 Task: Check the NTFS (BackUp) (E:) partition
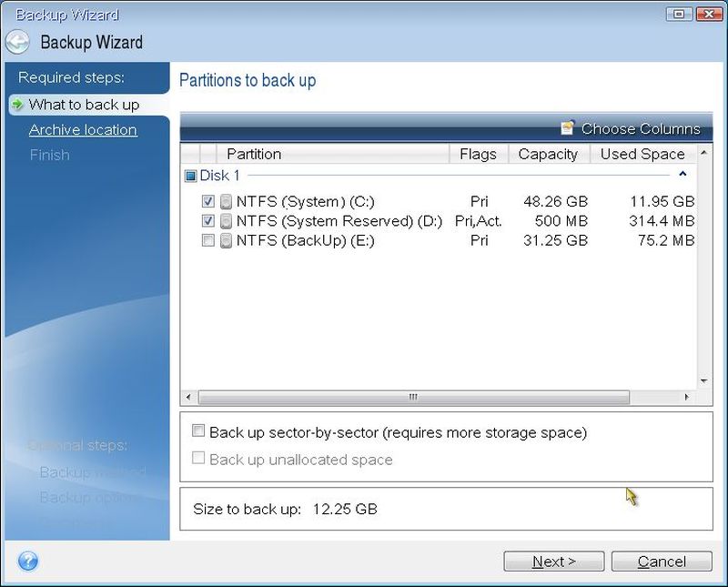tap(208, 241)
